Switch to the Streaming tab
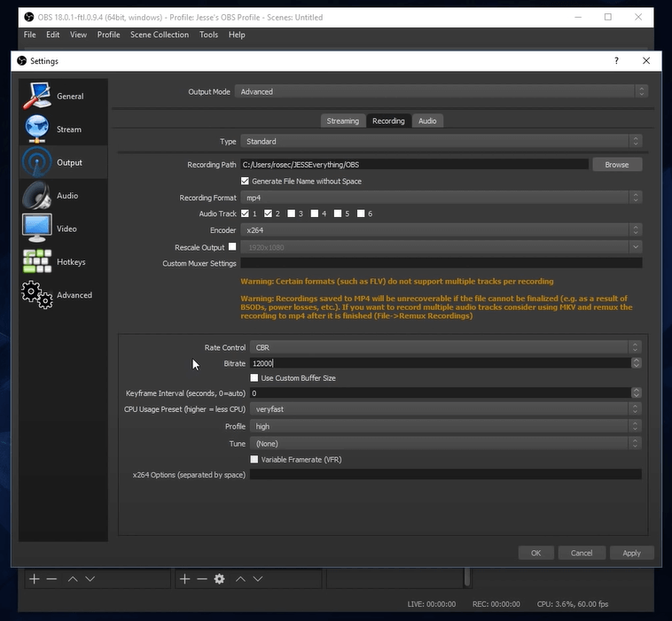 [342, 120]
